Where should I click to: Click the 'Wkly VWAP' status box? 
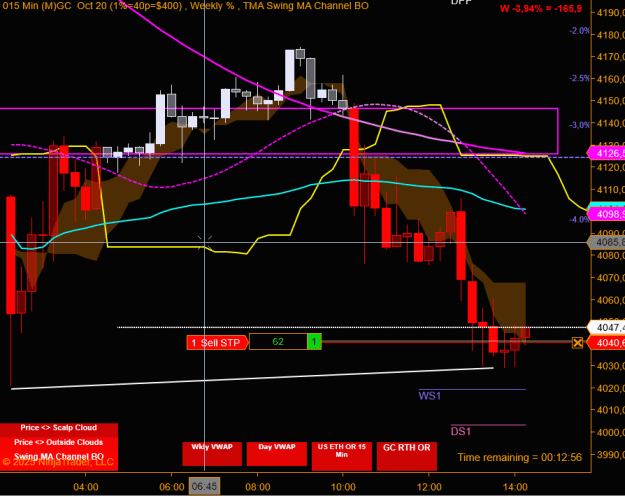coord(212,454)
